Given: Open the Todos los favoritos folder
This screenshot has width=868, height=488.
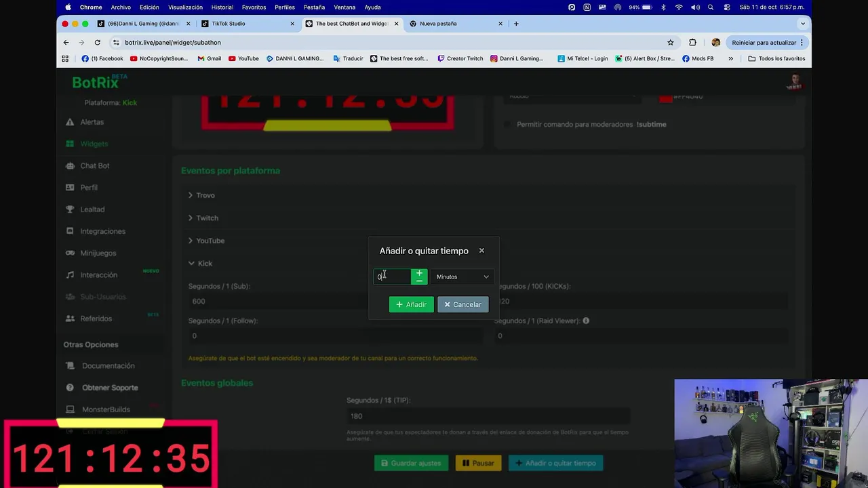Looking at the screenshot, I should 776,58.
